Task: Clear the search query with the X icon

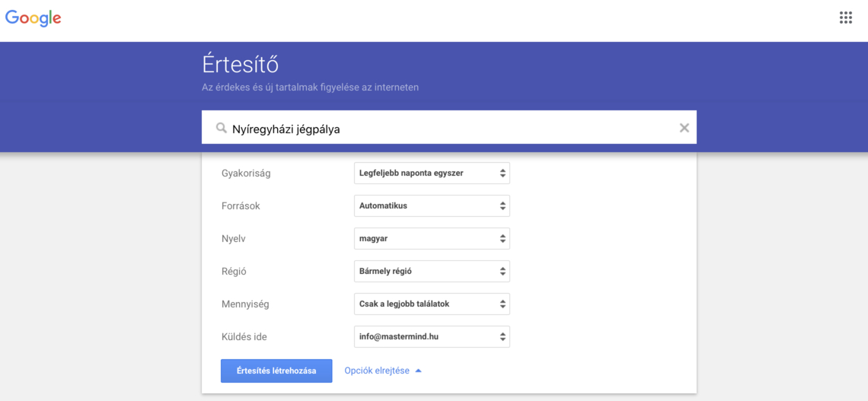Action: point(685,129)
